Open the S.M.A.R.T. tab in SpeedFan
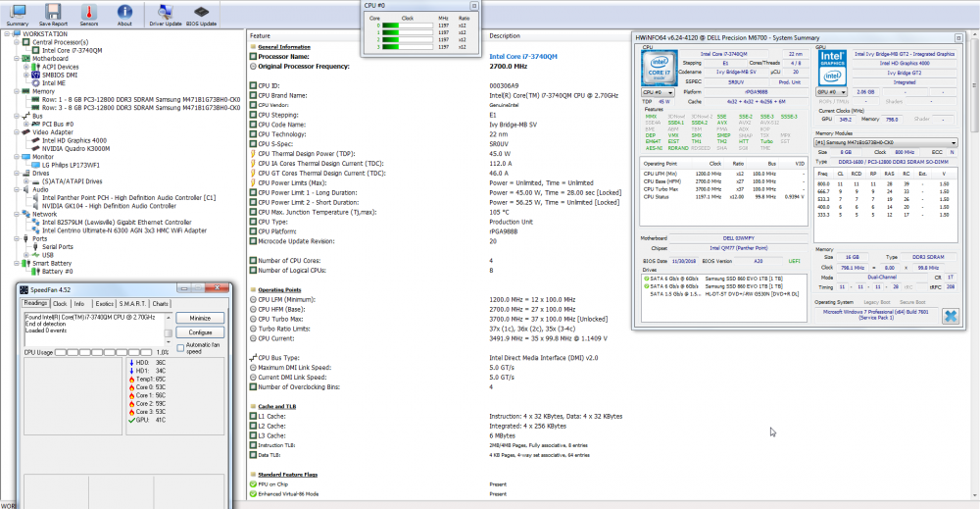980x509 pixels. tap(130, 304)
